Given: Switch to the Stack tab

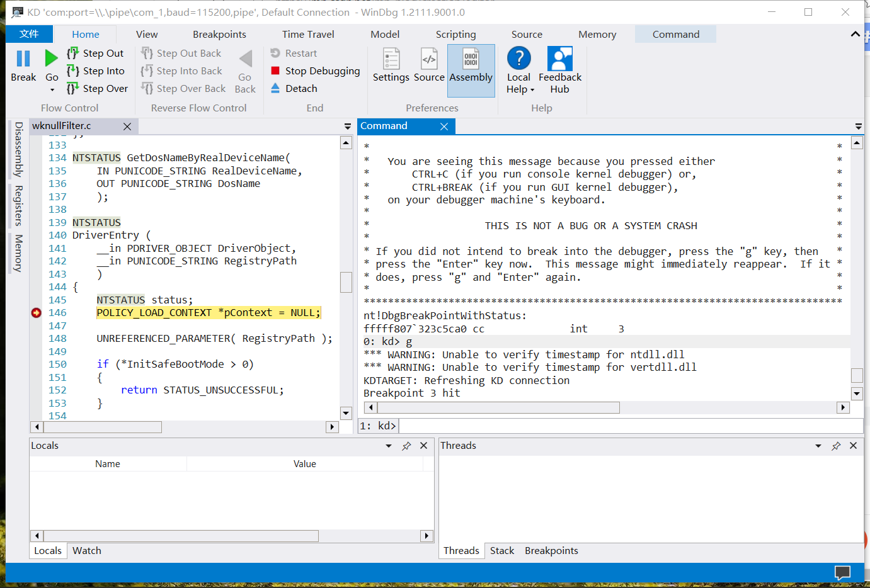Looking at the screenshot, I should pyautogui.click(x=501, y=550).
